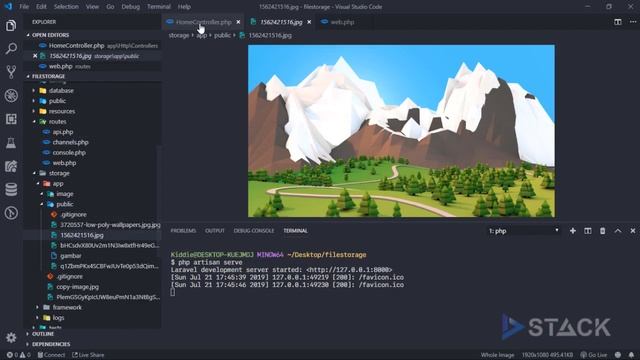Collapse the storage folder

59,173
